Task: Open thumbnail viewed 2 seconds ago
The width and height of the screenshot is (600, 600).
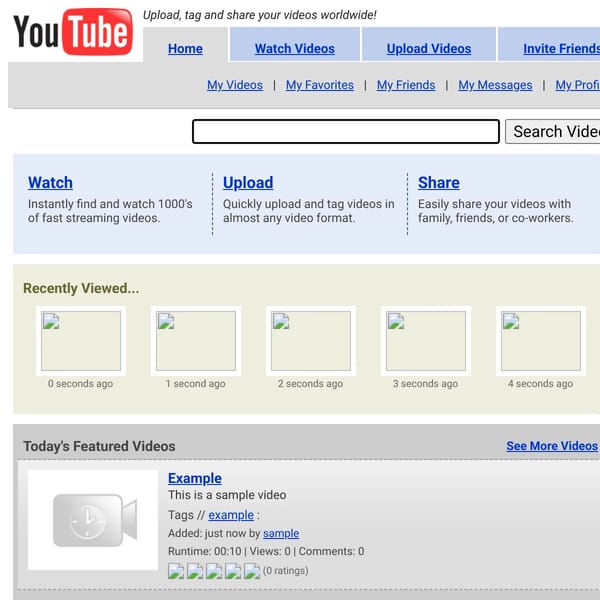Action: [x=311, y=341]
